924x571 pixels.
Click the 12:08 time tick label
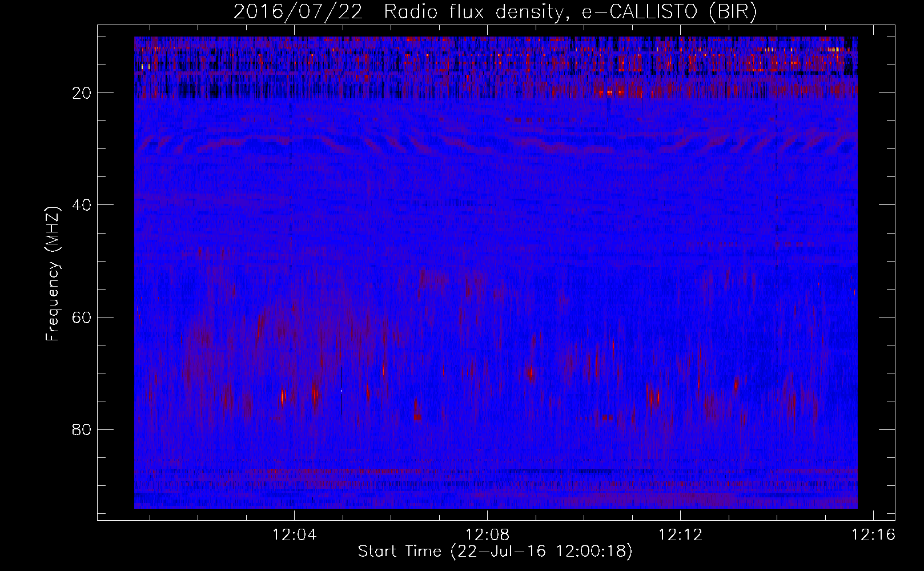[x=488, y=535]
